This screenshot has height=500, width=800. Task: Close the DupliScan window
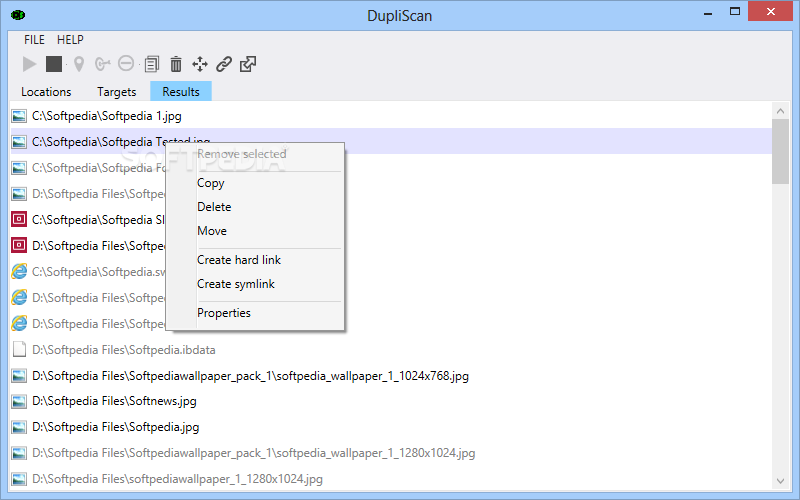tap(770, 12)
